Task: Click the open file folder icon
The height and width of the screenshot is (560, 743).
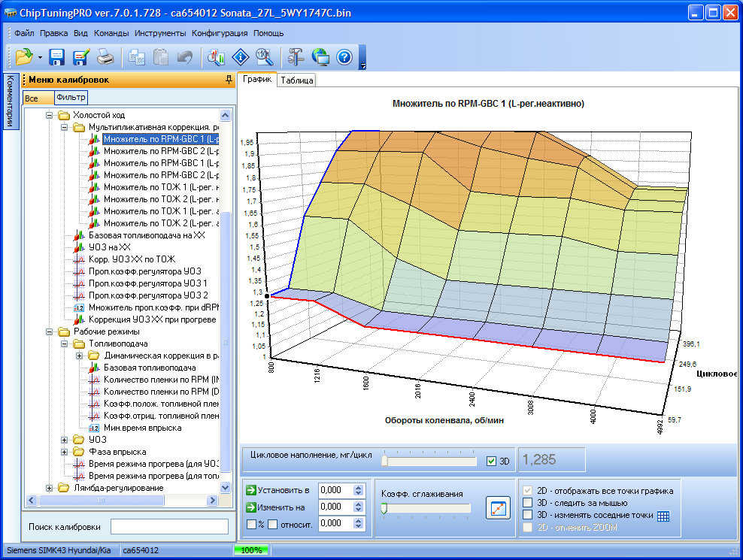Action: (x=23, y=57)
